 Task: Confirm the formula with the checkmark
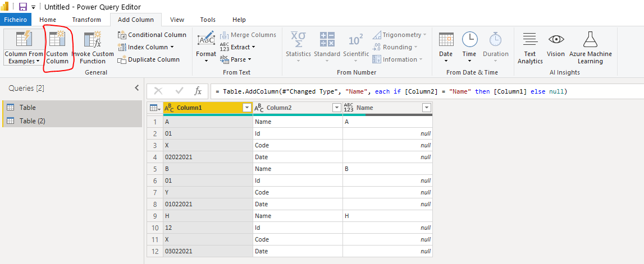pos(179,91)
